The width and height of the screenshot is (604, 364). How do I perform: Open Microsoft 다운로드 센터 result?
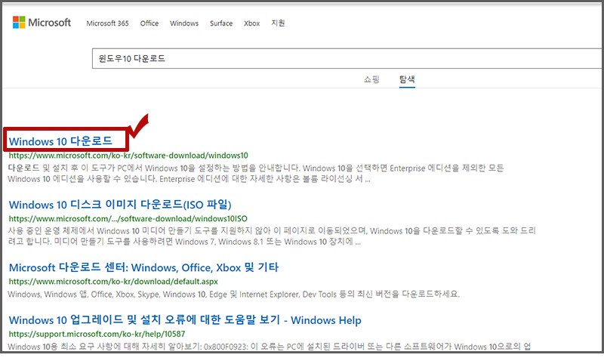(x=143, y=267)
